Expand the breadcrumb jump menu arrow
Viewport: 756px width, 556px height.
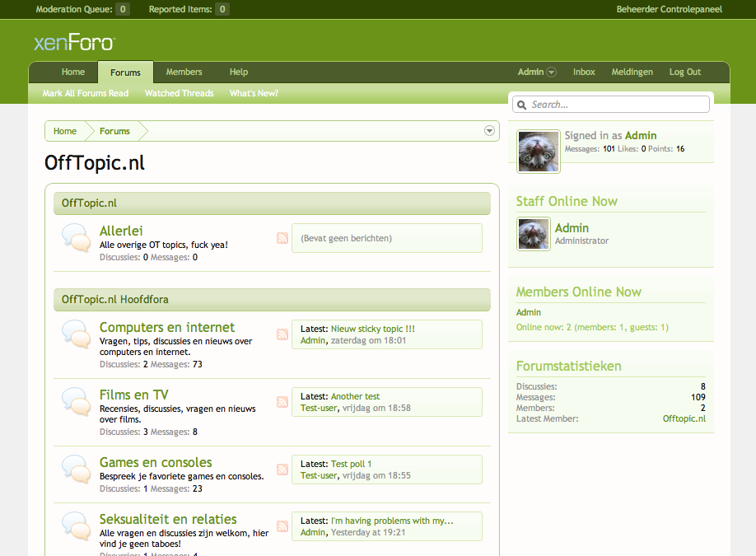tap(489, 131)
